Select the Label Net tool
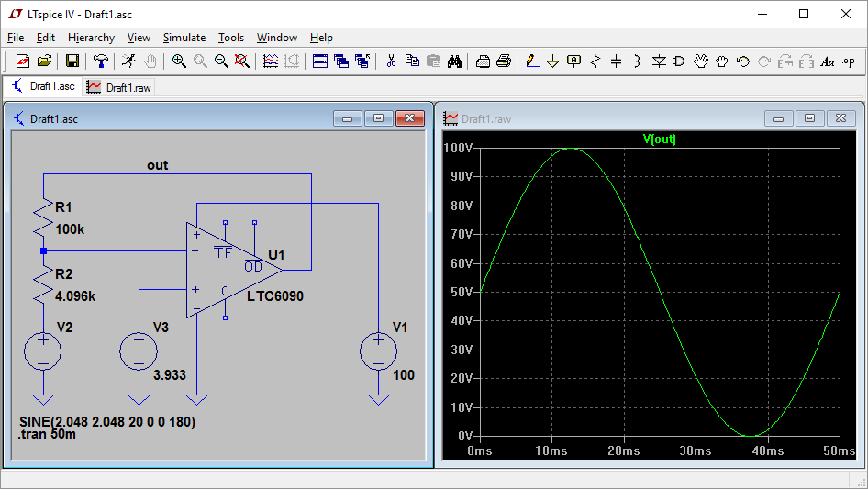 point(574,61)
